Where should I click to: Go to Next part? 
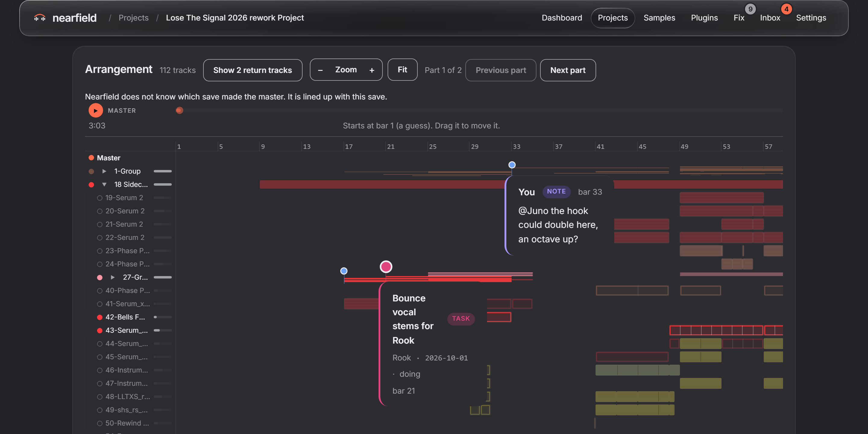(x=568, y=70)
